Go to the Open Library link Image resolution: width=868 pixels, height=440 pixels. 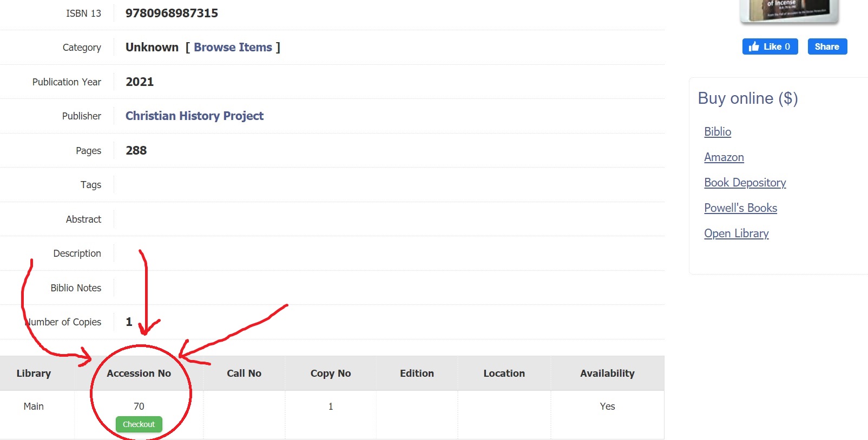[736, 234]
